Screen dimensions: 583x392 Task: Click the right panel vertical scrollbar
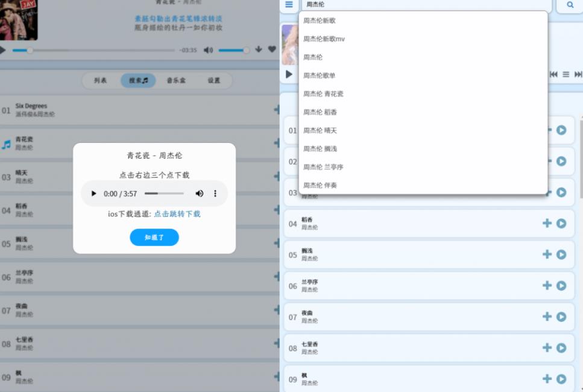(581, 158)
